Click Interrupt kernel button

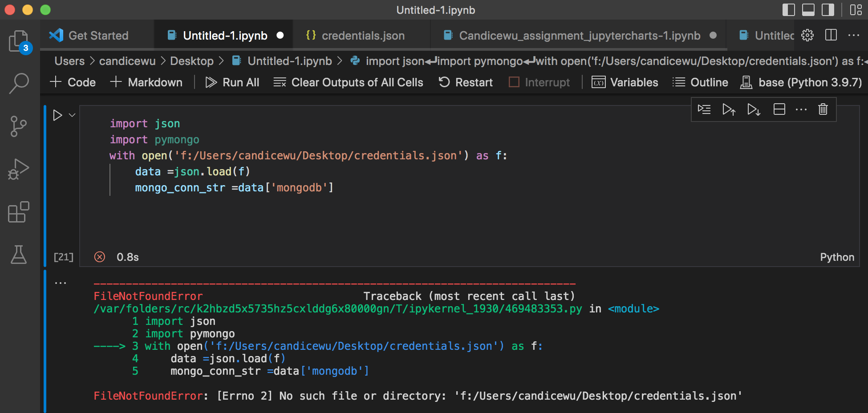(539, 82)
